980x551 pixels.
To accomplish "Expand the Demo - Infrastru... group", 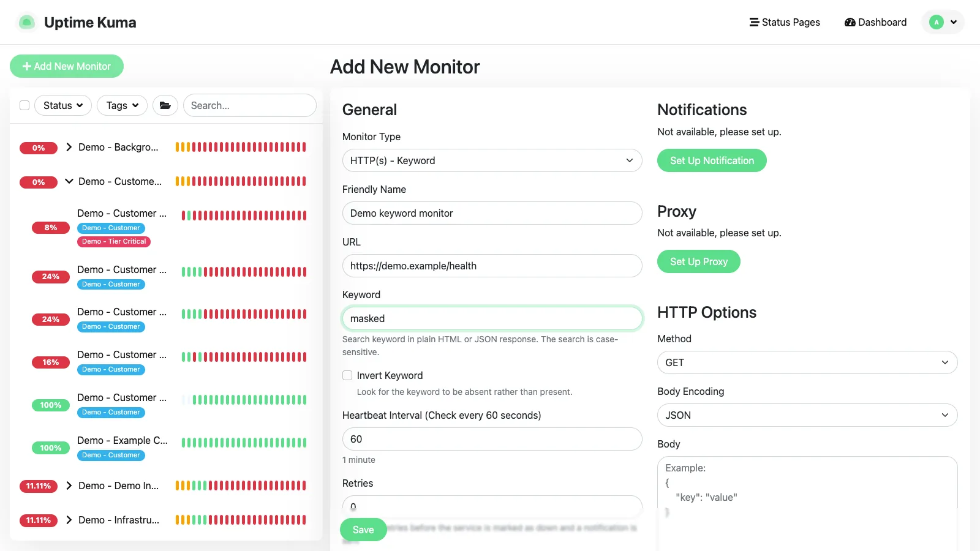I will [x=69, y=520].
